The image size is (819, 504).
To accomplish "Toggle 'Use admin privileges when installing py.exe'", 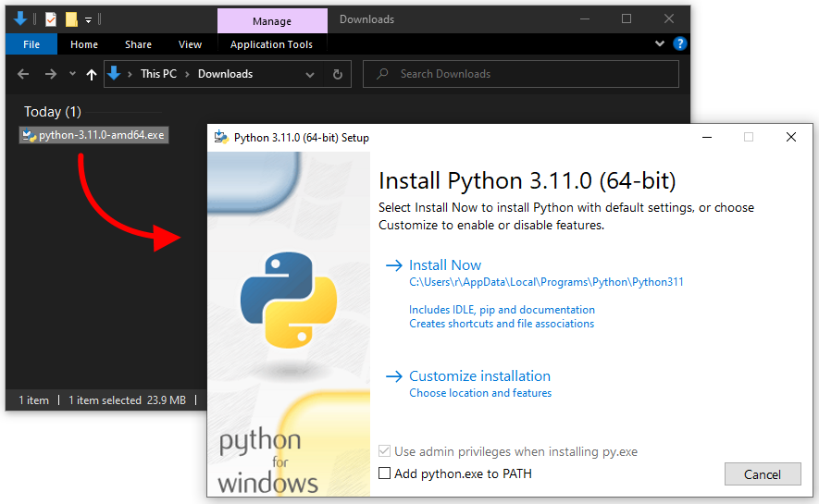I will click(384, 451).
